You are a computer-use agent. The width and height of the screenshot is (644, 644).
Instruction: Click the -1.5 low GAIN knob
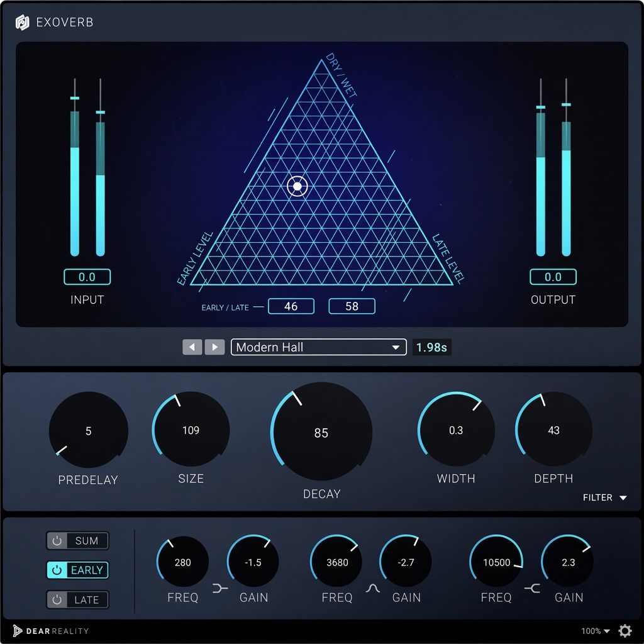click(x=253, y=562)
